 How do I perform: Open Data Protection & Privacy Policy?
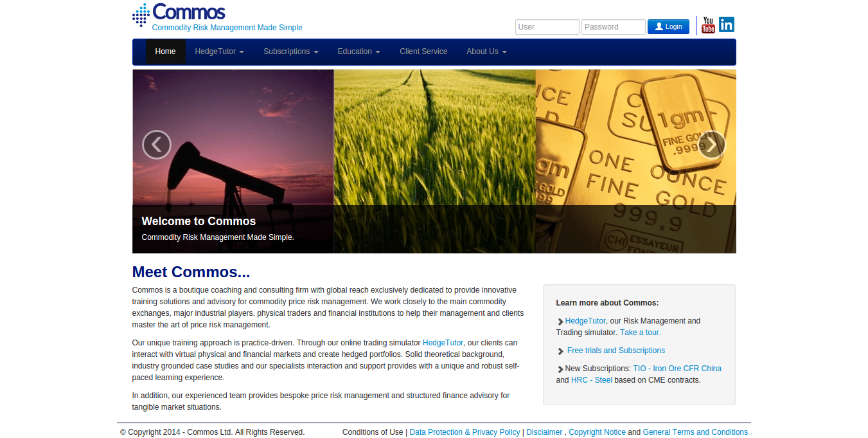point(465,432)
